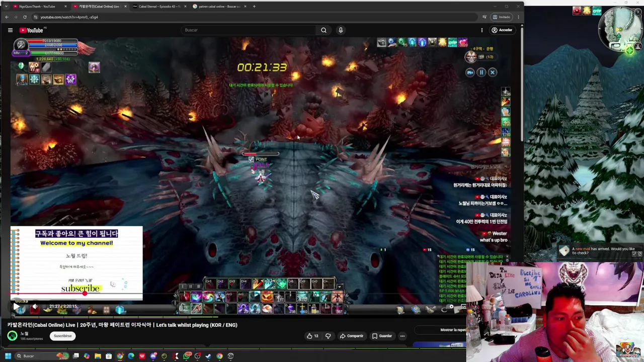Click the Compartir share button
The width and height of the screenshot is (644, 362).
(351, 336)
